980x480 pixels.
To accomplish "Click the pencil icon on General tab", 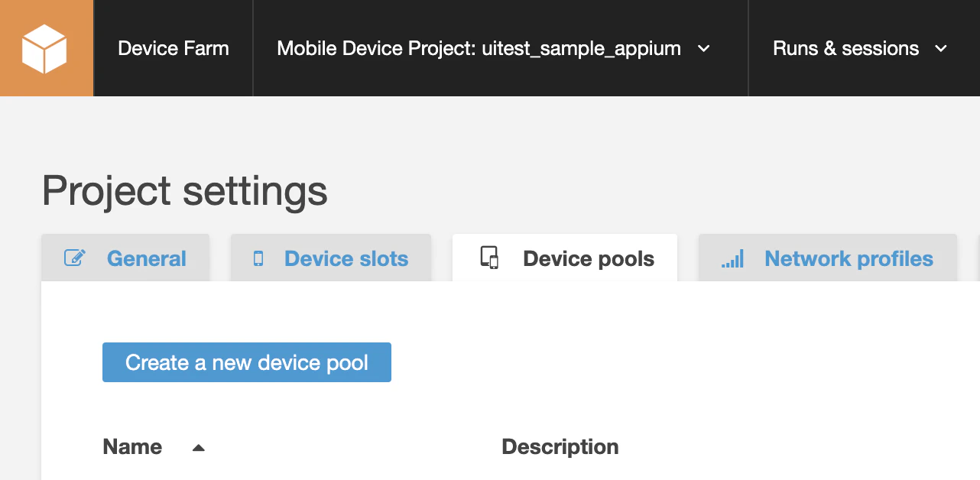I will pyautogui.click(x=75, y=258).
